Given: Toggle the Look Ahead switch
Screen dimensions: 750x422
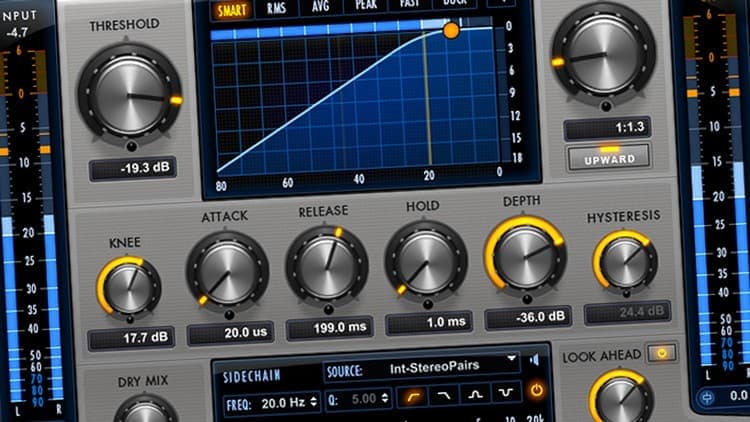Looking at the screenshot, I should (x=662, y=353).
